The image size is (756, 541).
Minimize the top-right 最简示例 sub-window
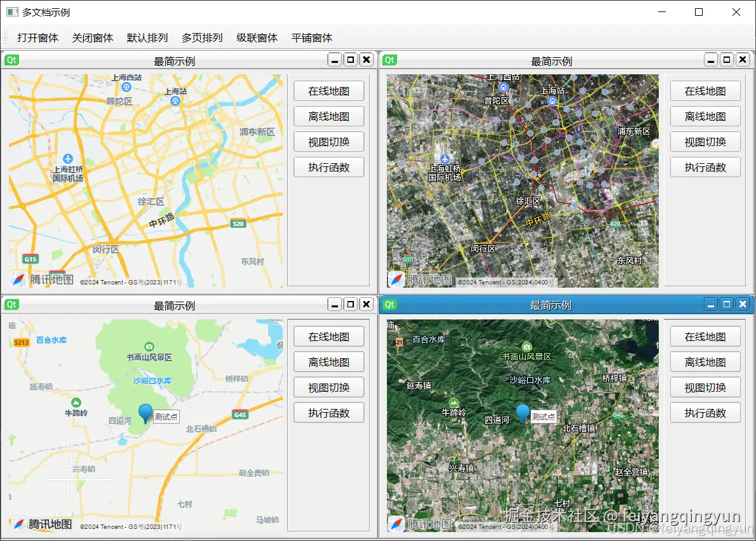tap(711, 60)
